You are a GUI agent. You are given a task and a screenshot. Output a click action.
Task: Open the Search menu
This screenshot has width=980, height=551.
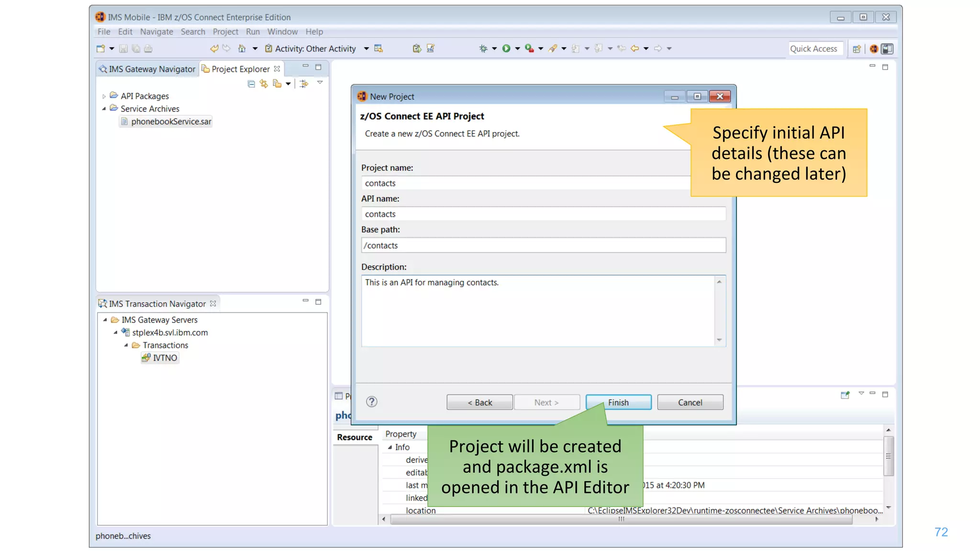193,32
